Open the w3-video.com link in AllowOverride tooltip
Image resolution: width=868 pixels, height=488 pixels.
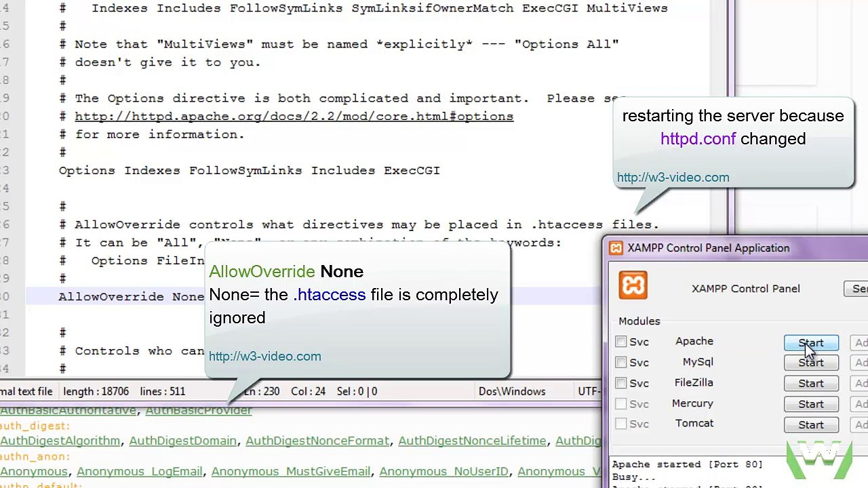click(265, 357)
